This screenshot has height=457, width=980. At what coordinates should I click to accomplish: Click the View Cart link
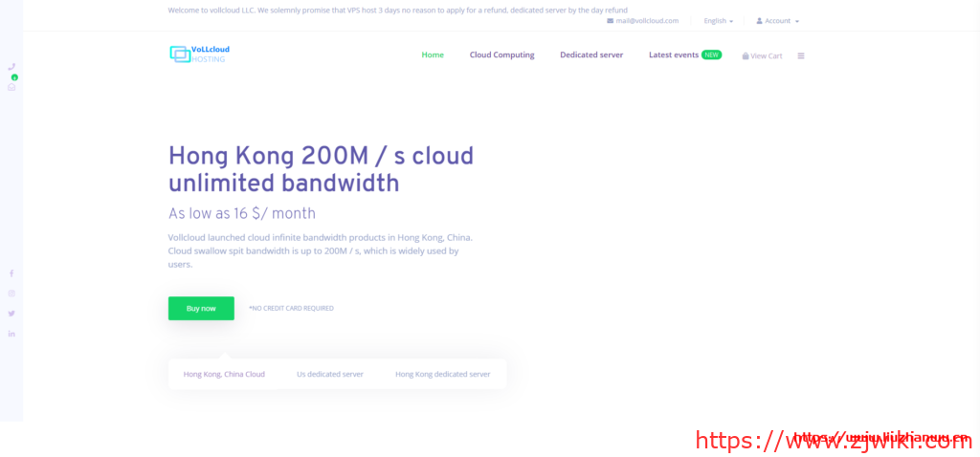(762, 55)
